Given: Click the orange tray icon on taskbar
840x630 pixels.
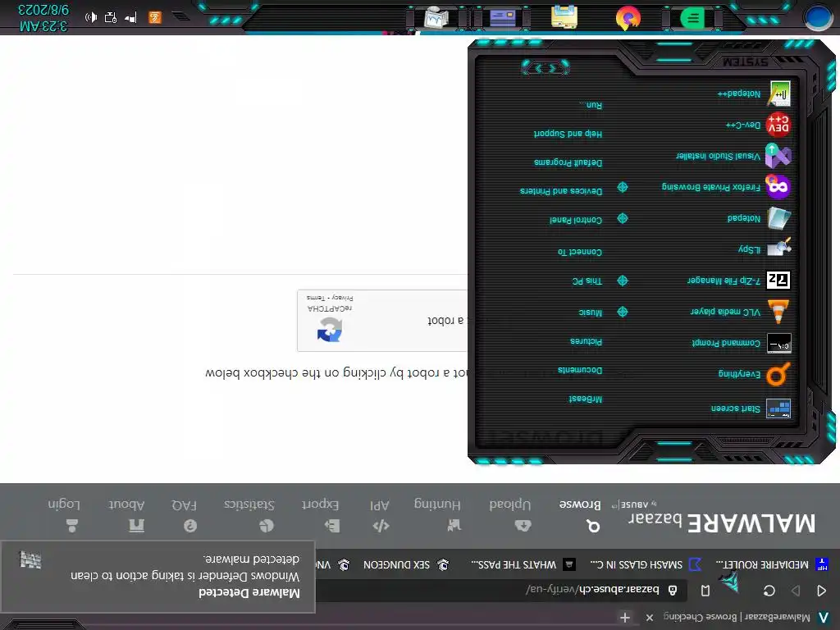Looking at the screenshot, I should point(155,17).
